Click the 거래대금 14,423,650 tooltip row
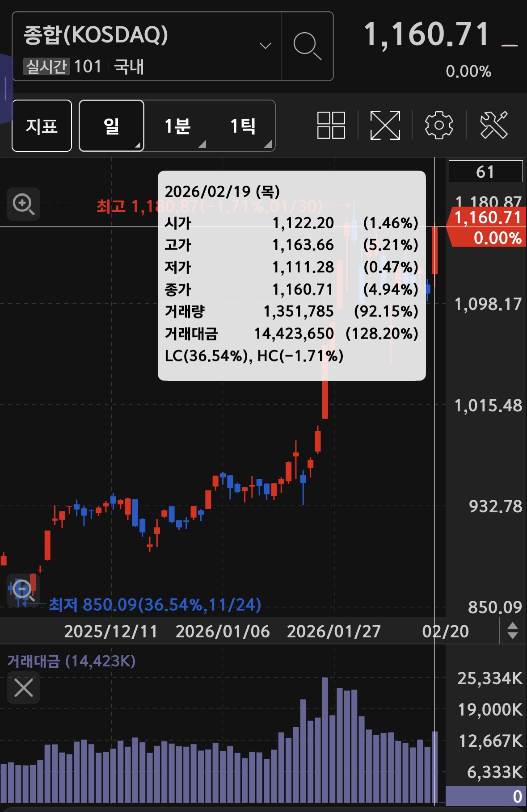This screenshot has width=527, height=812. (x=291, y=334)
